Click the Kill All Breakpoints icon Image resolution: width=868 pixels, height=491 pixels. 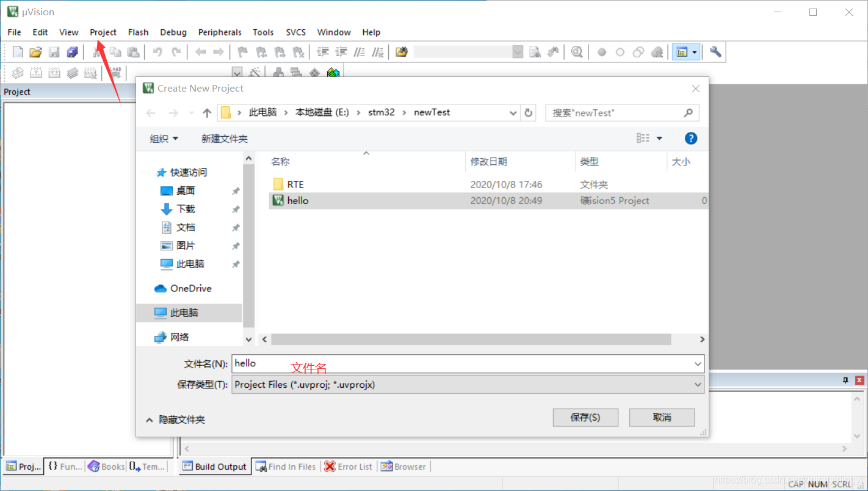coord(657,52)
